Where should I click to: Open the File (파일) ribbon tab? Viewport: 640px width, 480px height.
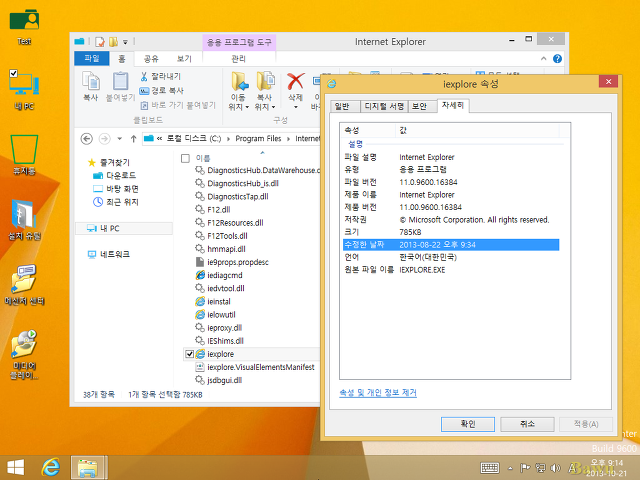[x=91, y=58]
